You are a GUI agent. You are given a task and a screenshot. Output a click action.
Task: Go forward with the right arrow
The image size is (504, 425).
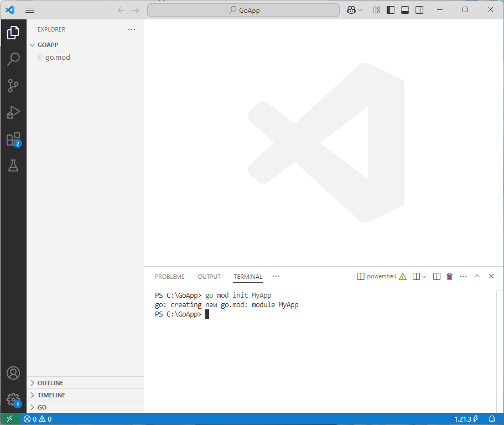136,11
